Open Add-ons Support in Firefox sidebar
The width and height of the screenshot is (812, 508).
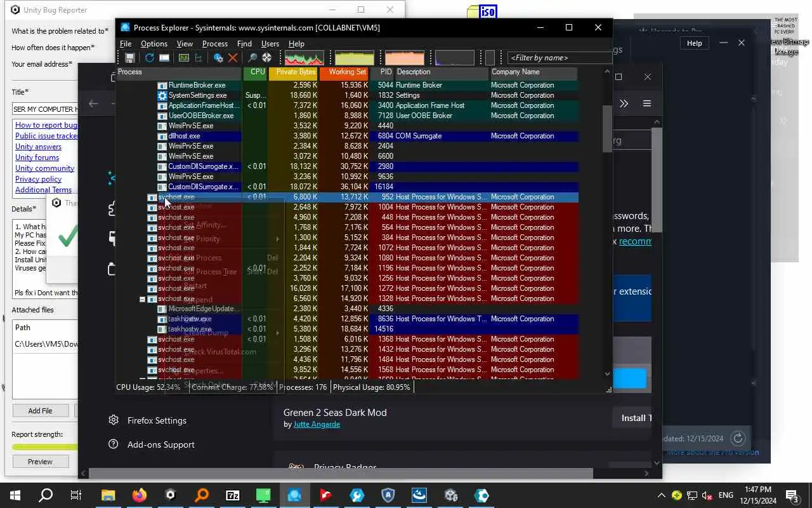152,444
